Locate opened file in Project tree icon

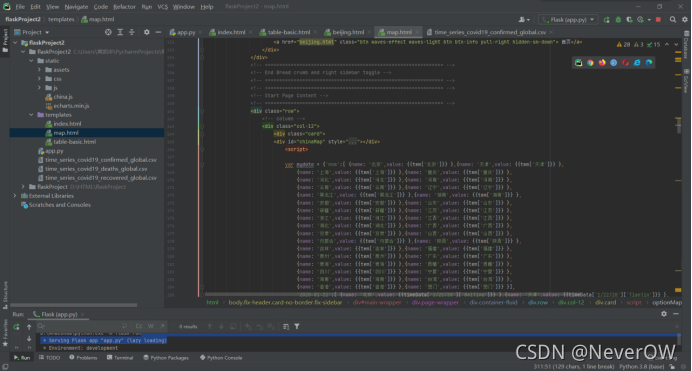[108, 32]
